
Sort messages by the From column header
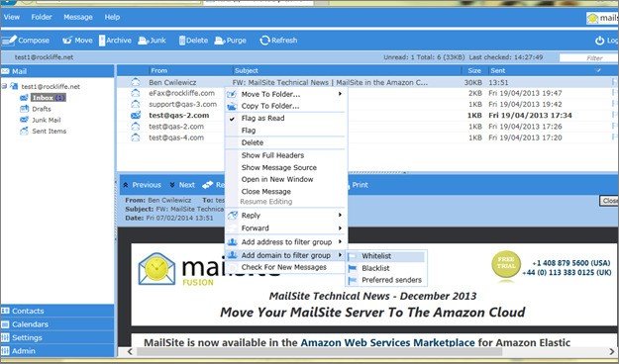tap(158, 70)
